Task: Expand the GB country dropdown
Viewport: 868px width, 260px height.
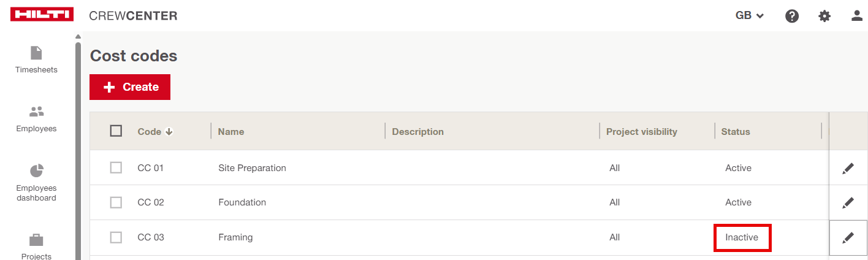Action: tap(749, 16)
